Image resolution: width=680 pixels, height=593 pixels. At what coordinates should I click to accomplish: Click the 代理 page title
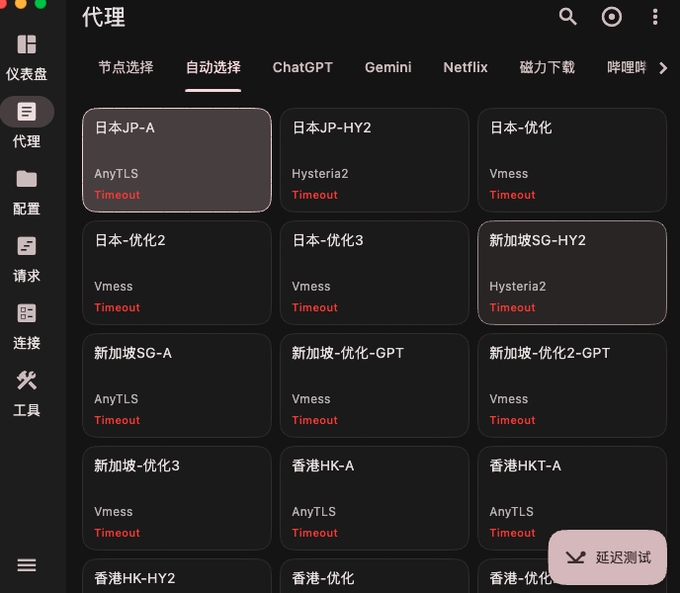pyautogui.click(x=104, y=17)
